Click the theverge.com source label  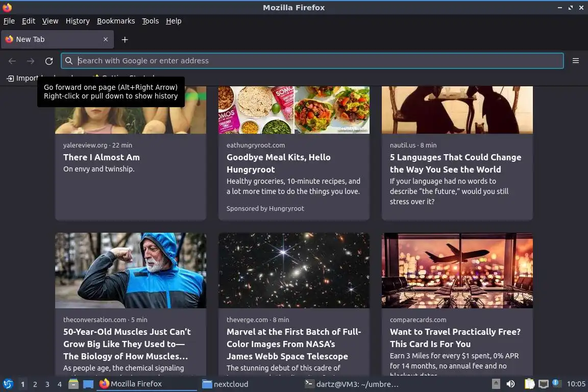pyautogui.click(x=247, y=320)
